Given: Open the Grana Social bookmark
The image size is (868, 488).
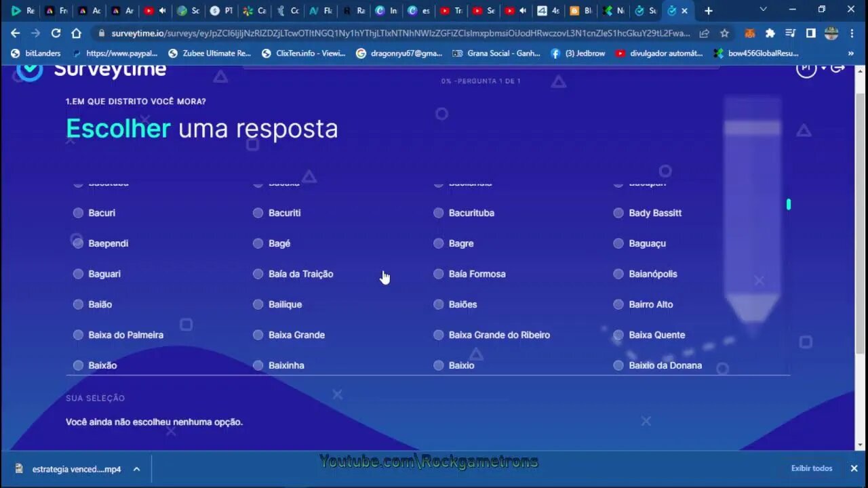Looking at the screenshot, I should pos(496,53).
